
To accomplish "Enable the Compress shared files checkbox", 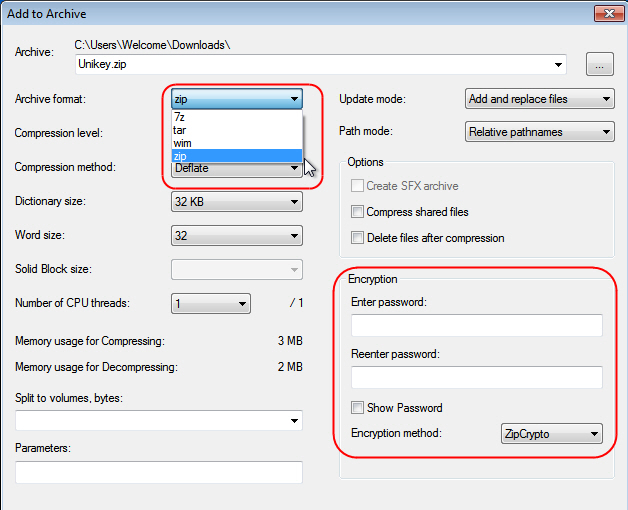I will coord(357,212).
